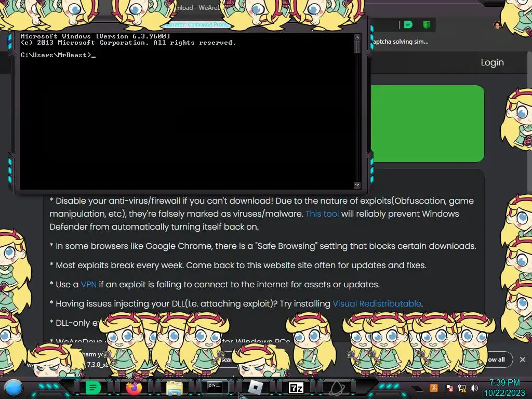This screenshot has height=399, width=532.
Task: Follow the VPN link
Action: click(x=88, y=284)
